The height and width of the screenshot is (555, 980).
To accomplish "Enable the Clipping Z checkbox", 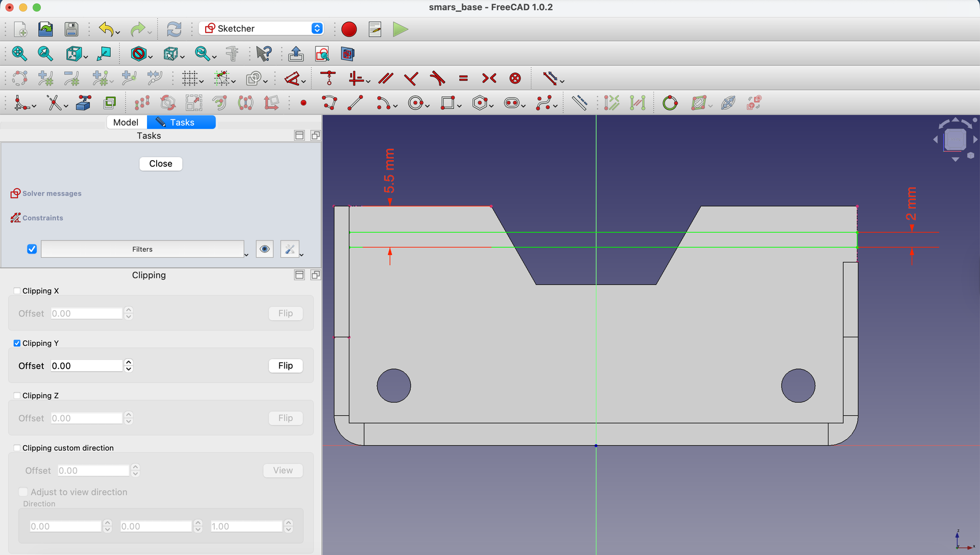I will click(x=17, y=396).
